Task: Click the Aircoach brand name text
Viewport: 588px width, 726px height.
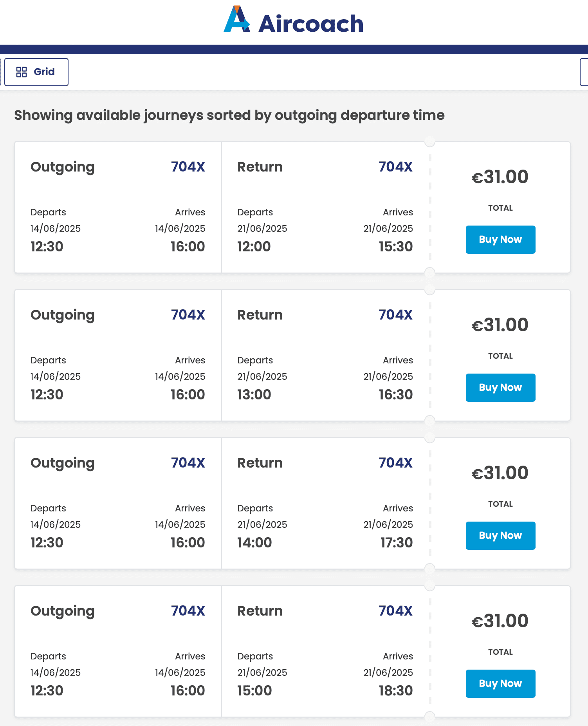Action: point(311,23)
